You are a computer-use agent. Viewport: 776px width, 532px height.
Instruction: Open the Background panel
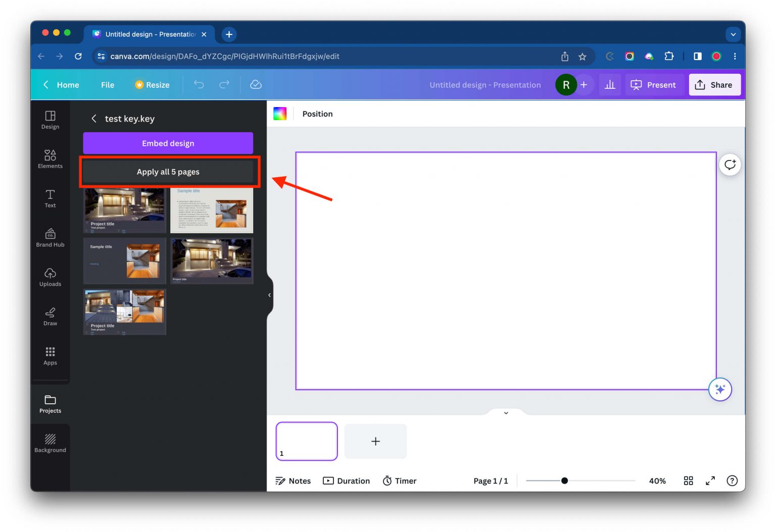(50, 443)
